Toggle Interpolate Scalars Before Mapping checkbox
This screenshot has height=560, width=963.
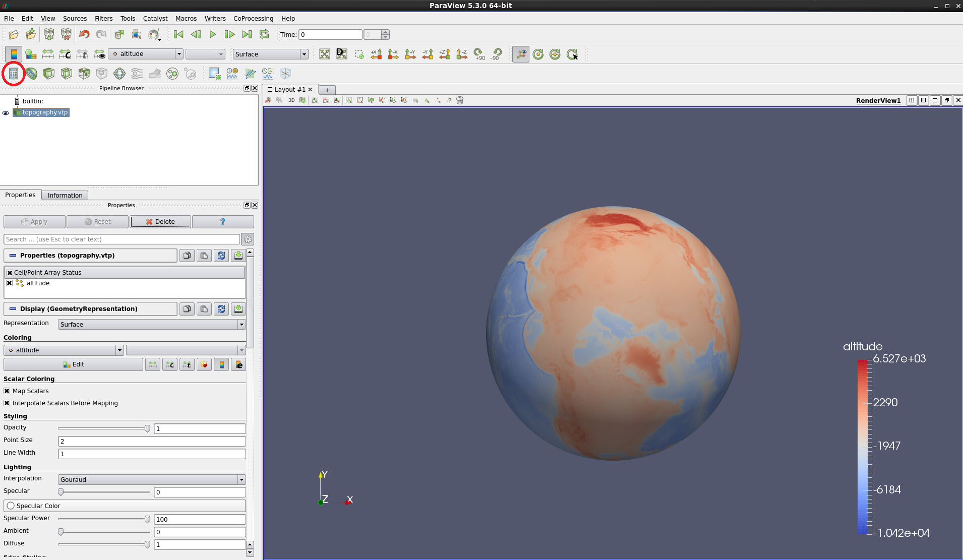(x=7, y=403)
